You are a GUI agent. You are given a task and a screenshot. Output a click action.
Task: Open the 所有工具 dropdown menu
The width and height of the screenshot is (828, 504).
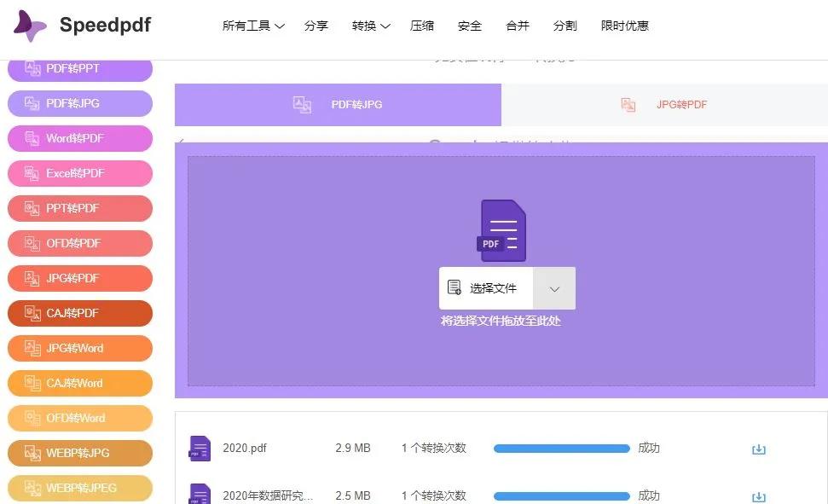click(x=252, y=26)
